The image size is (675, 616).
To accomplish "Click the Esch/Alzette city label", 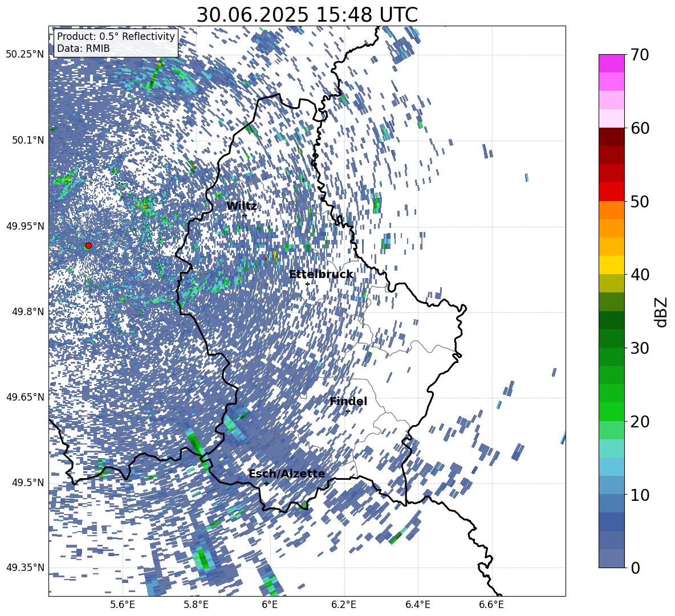I will coord(287,474).
